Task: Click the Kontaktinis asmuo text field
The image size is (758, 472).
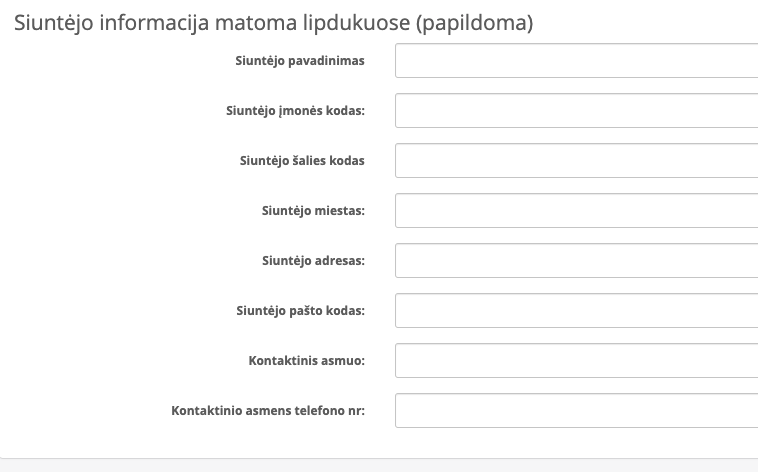Action: pyautogui.click(x=576, y=360)
